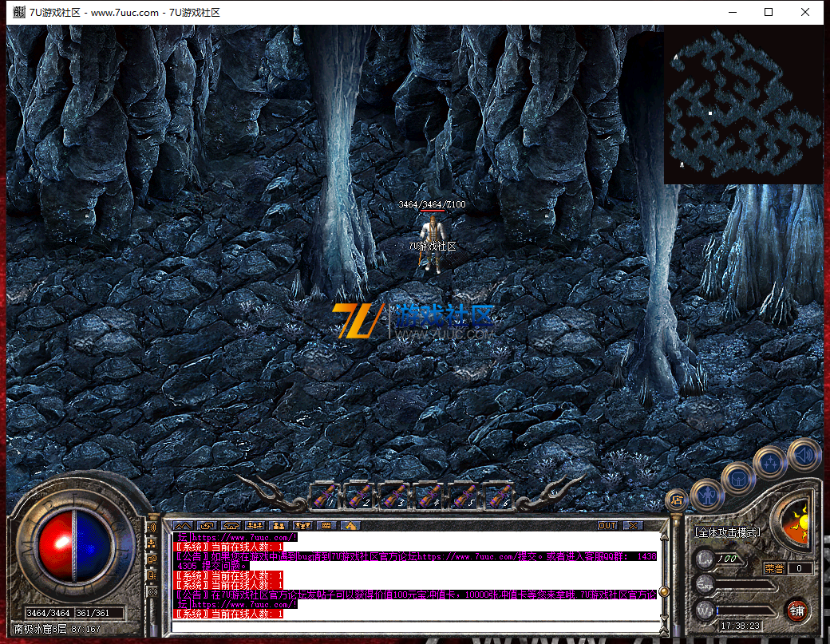Use the scroll item in belt slot 4
This screenshot has height=644, width=830.
pyautogui.click(x=429, y=497)
